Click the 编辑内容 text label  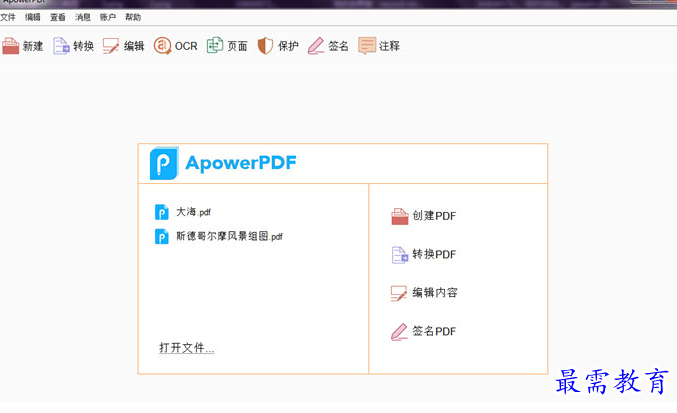pyautogui.click(x=435, y=293)
